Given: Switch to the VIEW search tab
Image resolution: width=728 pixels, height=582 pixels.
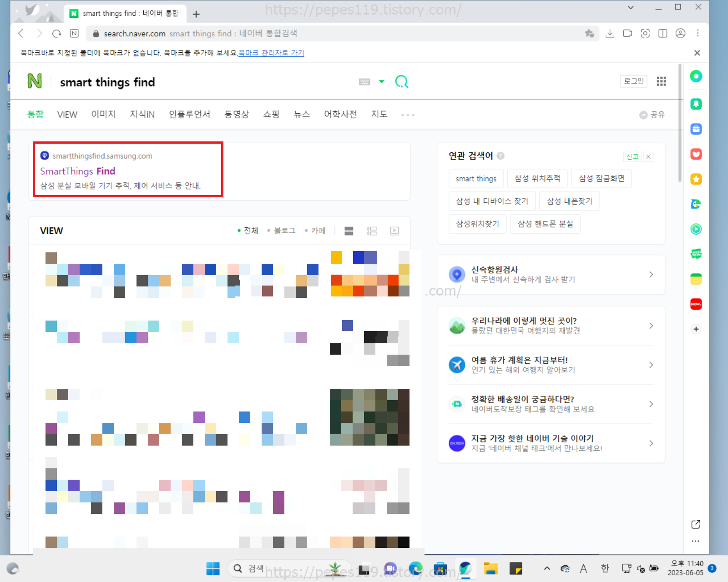Looking at the screenshot, I should pyautogui.click(x=67, y=115).
